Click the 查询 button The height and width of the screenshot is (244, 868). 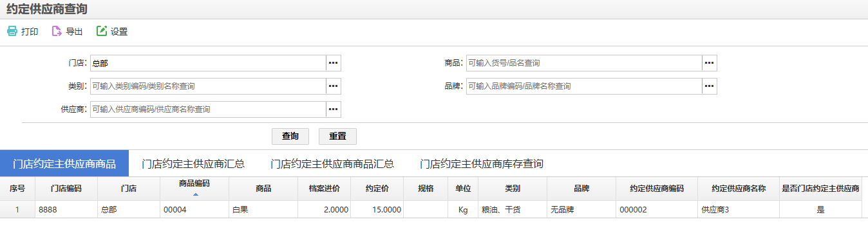pyautogui.click(x=290, y=136)
